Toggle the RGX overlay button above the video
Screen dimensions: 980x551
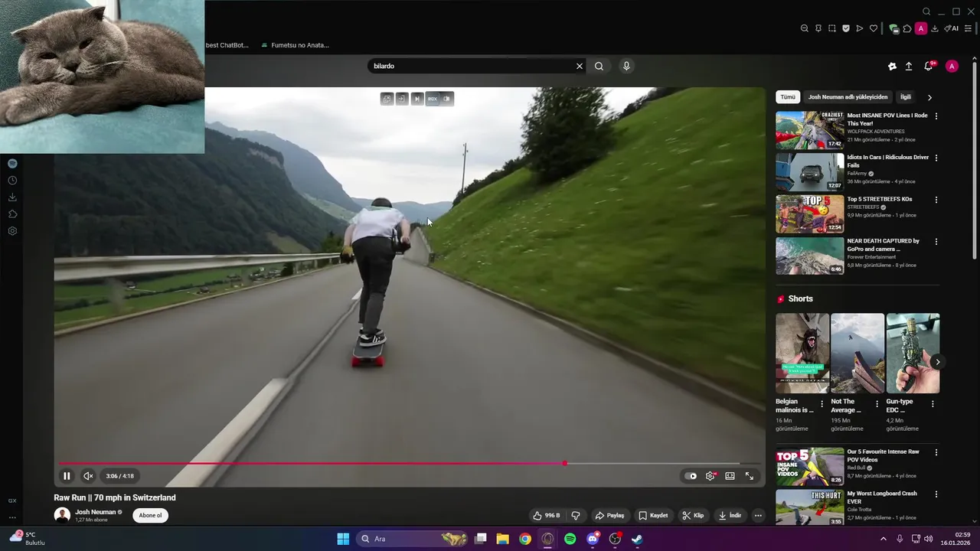[x=433, y=99]
